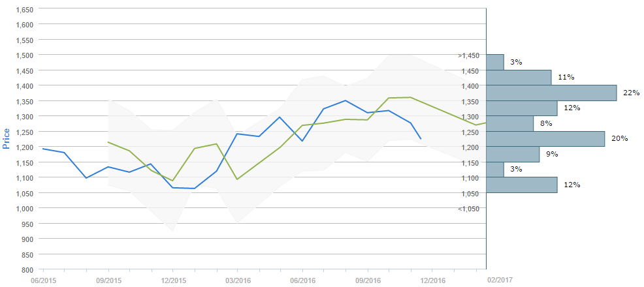
Task: Click the >1,450 histogram bin label
Action: pos(469,55)
